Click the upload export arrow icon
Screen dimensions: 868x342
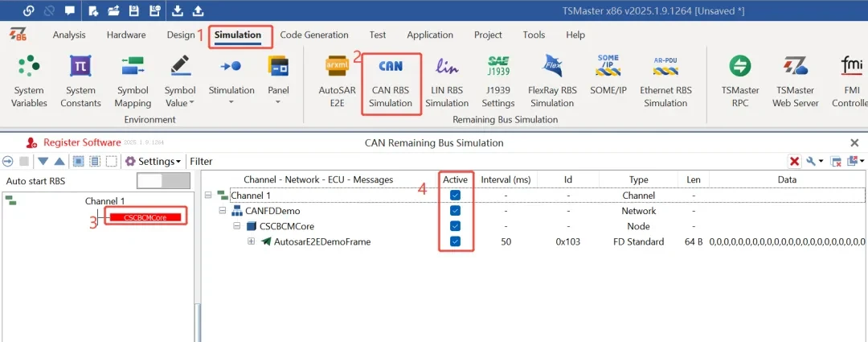tap(198, 10)
